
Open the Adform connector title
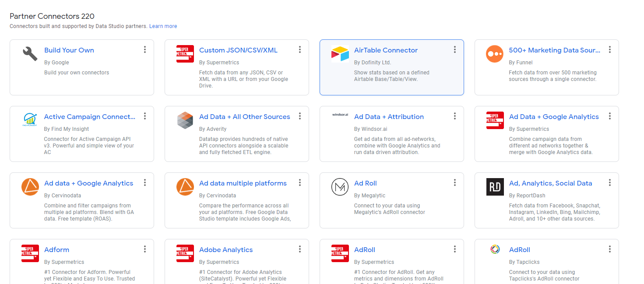point(56,250)
